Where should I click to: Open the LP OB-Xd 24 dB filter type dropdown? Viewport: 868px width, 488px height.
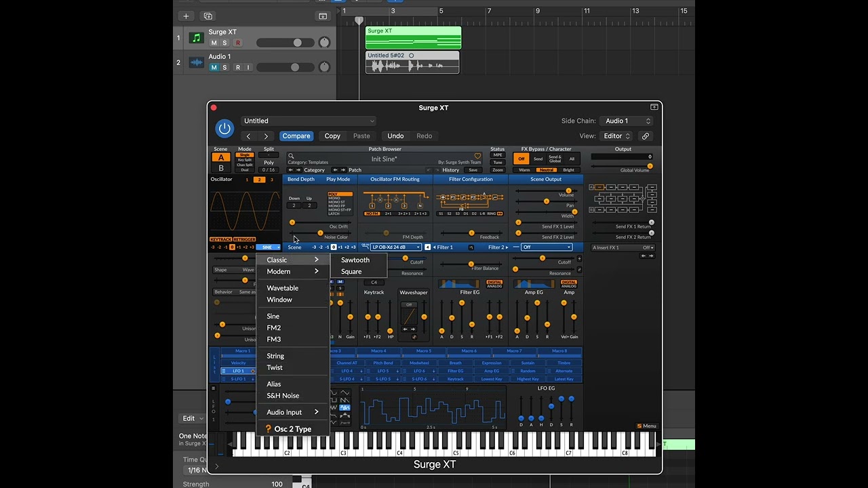coord(396,247)
